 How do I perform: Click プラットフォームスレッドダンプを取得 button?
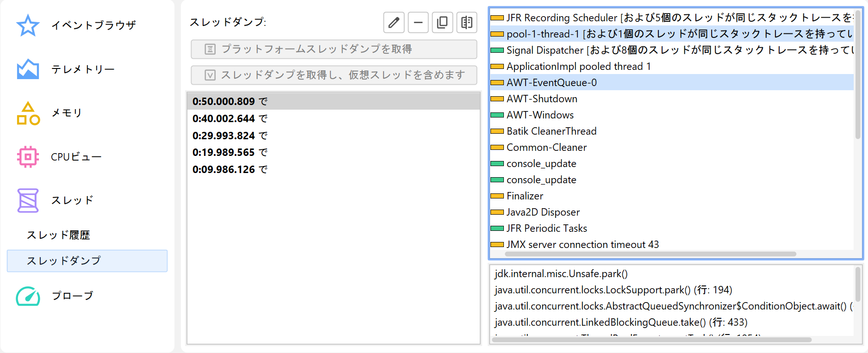point(334,49)
